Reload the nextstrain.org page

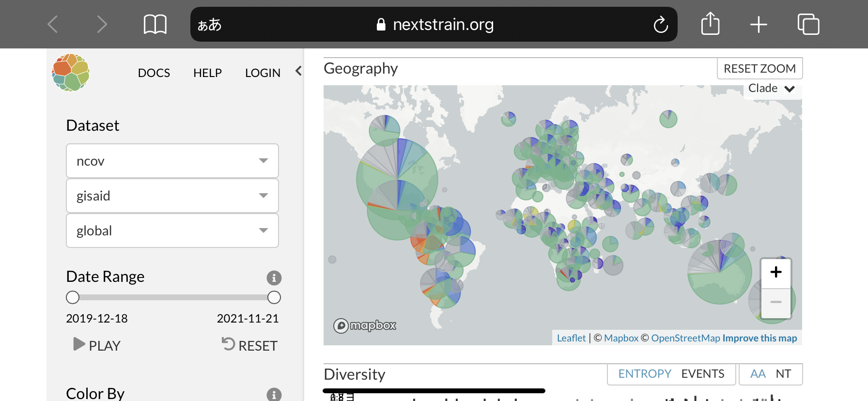coord(661,25)
